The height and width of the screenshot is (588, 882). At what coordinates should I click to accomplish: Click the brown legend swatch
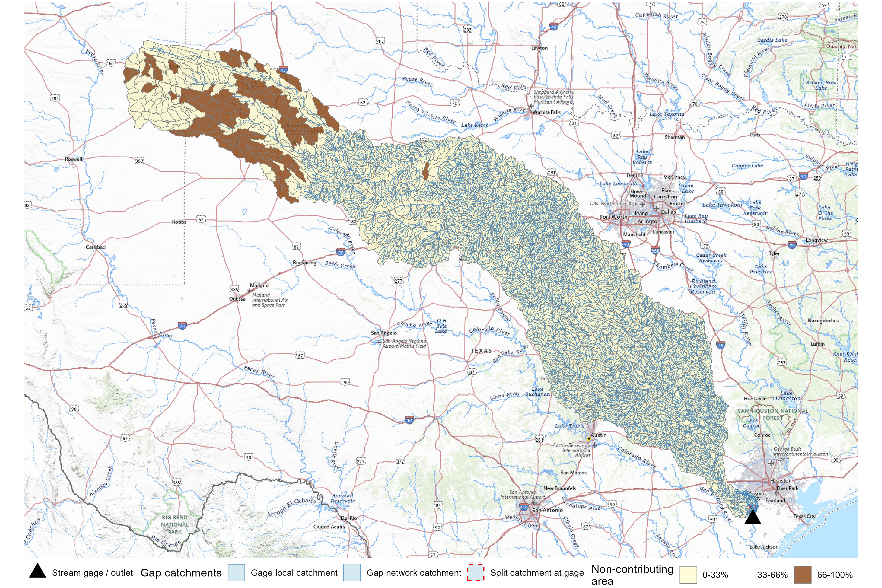point(803,575)
